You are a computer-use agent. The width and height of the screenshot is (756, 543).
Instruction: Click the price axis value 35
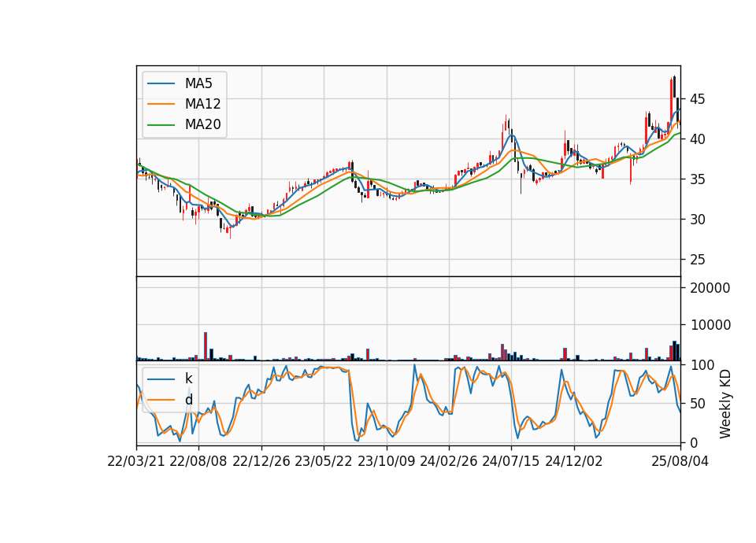[697, 179]
